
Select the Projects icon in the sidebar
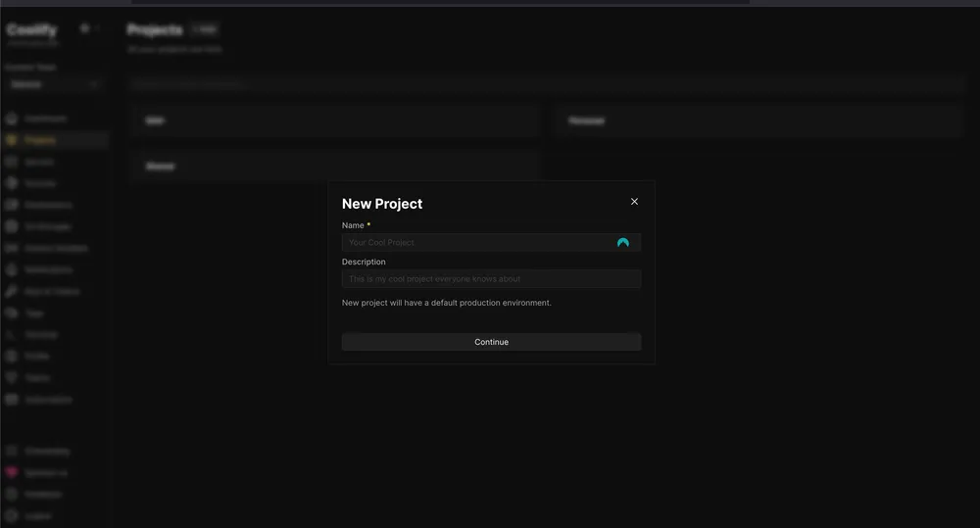pyautogui.click(x=12, y=140)
